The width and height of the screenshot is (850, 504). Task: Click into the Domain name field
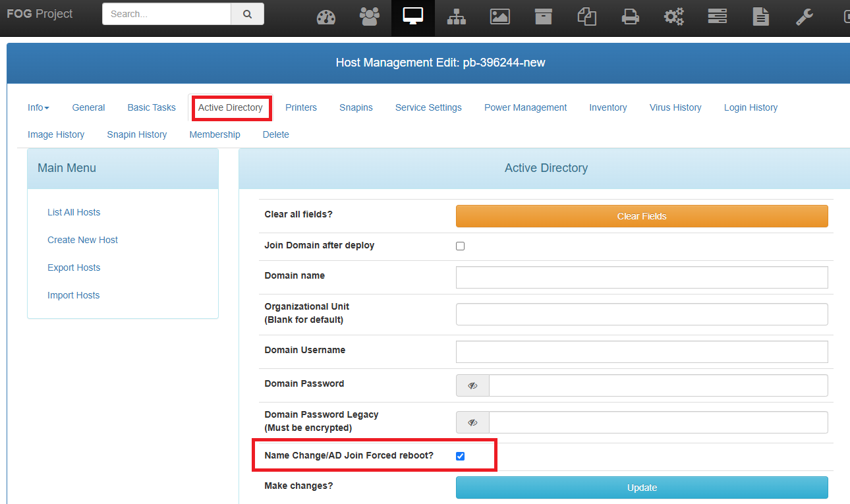pos(642,277)
